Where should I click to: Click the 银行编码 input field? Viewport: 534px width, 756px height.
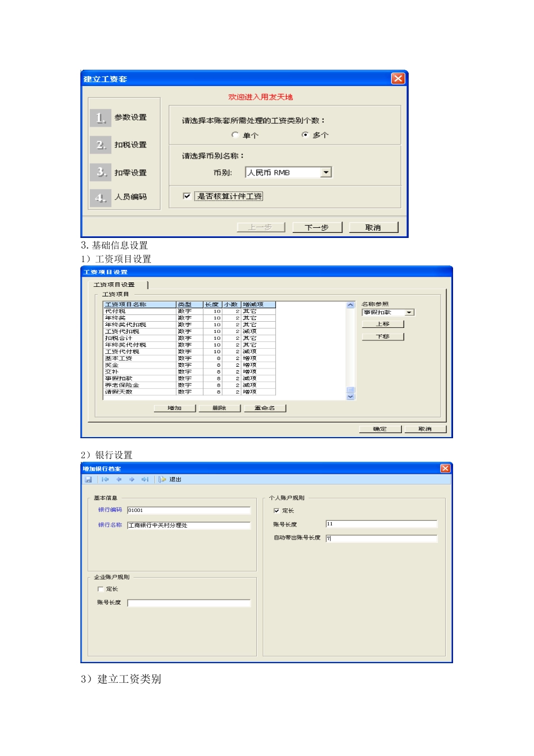189,510
